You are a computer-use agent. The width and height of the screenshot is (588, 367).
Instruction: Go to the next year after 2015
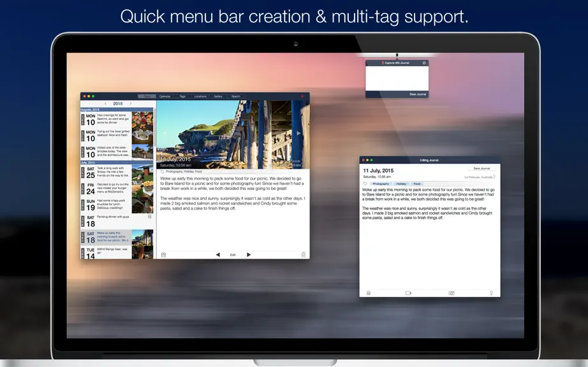(131, 104)
